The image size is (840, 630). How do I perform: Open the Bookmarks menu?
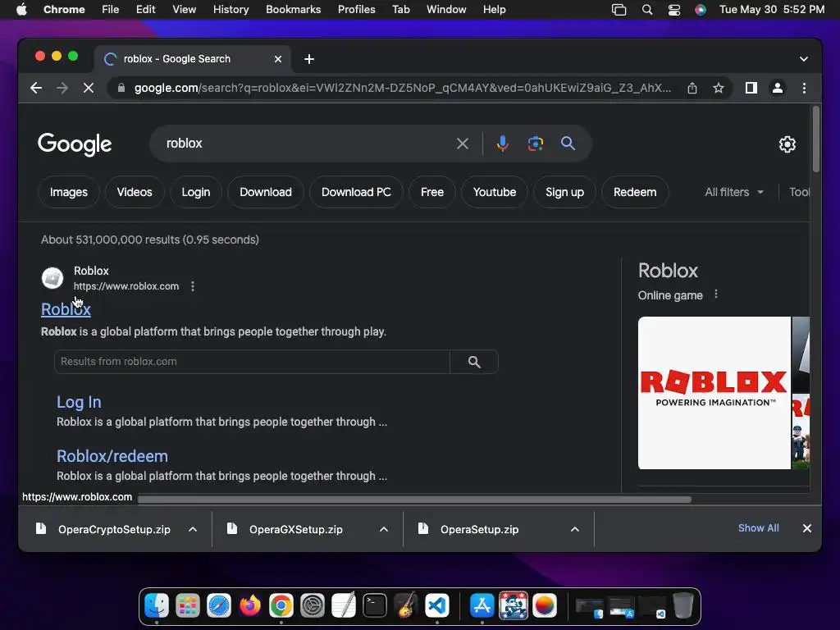coord(293,10)
